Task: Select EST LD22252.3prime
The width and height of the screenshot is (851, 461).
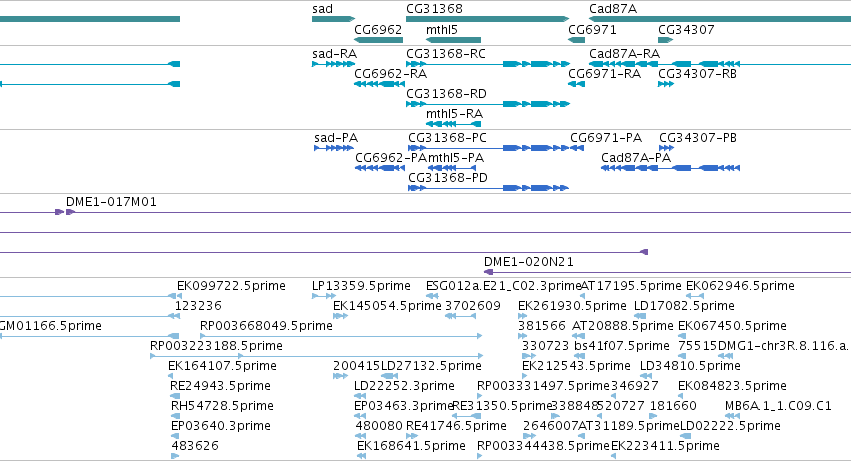Action: [x=360, y=397]
